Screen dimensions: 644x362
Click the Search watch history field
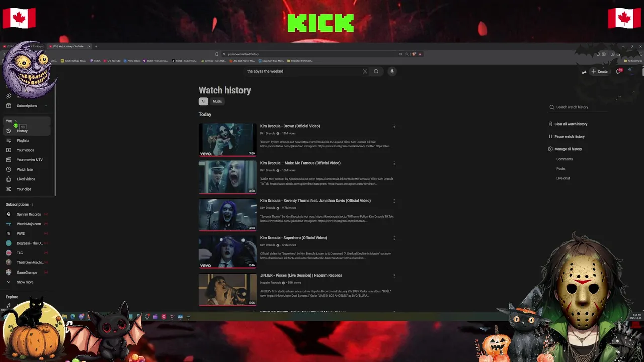(579, 107)
